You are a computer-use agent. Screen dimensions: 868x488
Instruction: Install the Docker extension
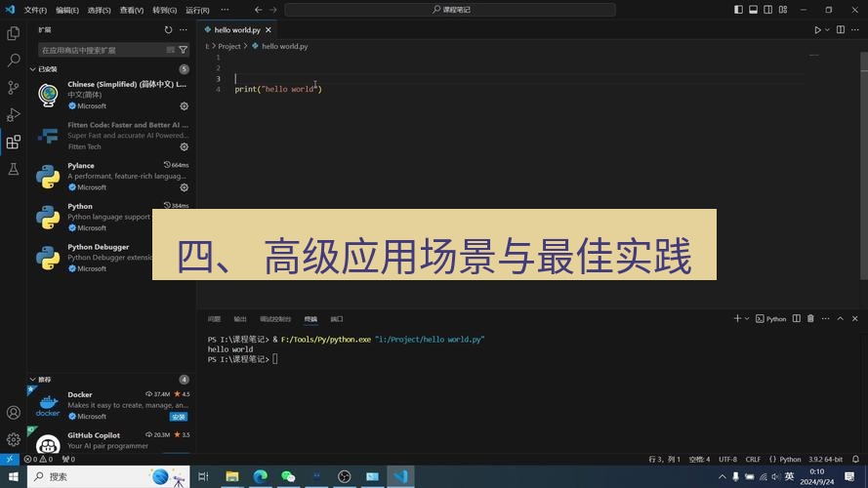coord(179,417)
